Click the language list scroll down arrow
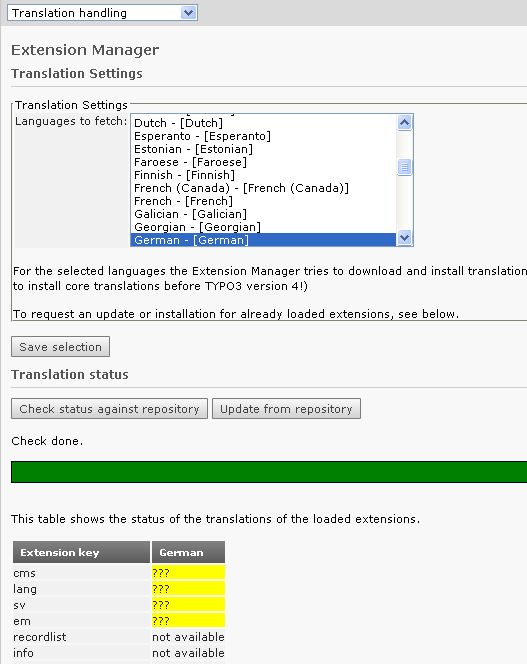Viewport: 527px width, 664px height. 405,238
